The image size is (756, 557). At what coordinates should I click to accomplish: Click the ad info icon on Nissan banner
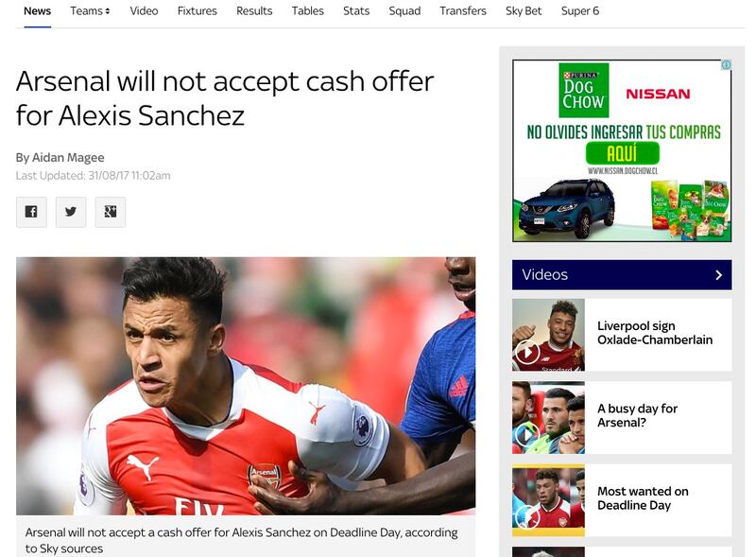point(726,64)
